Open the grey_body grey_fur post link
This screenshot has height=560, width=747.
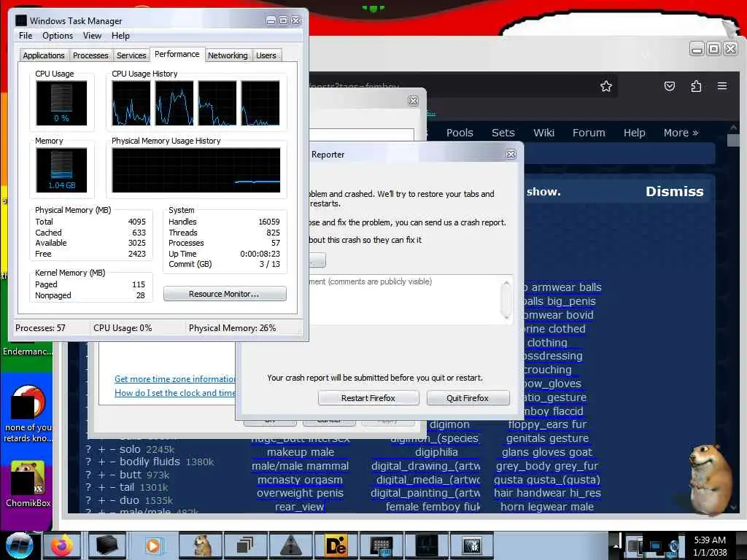(x=547, y=466)
